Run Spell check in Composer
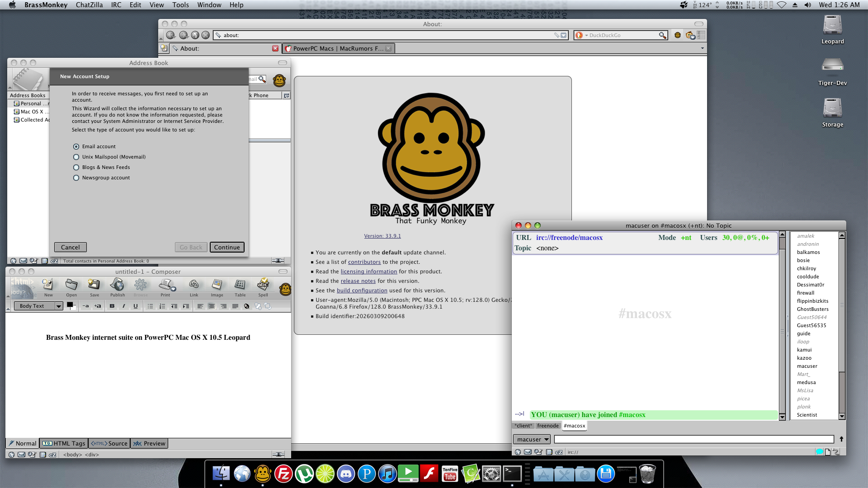The width and height of the screenshot is (868, 488). (x=263, y=288)
